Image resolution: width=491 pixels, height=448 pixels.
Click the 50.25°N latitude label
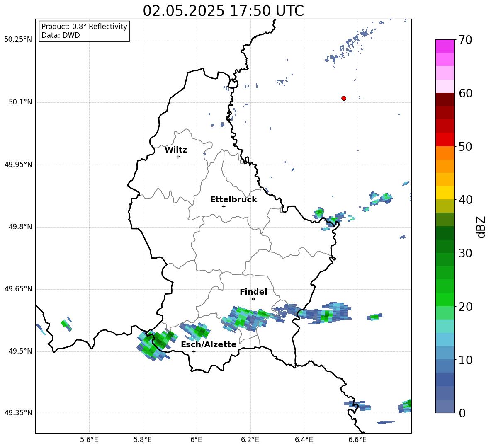click(x=18, y=40)
